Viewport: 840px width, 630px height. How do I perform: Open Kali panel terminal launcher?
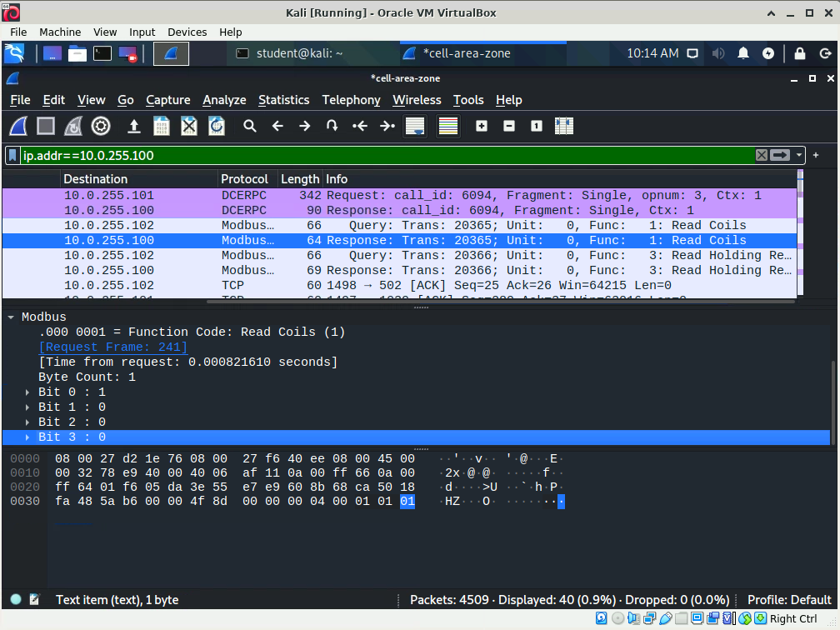(x=102, y=53)
